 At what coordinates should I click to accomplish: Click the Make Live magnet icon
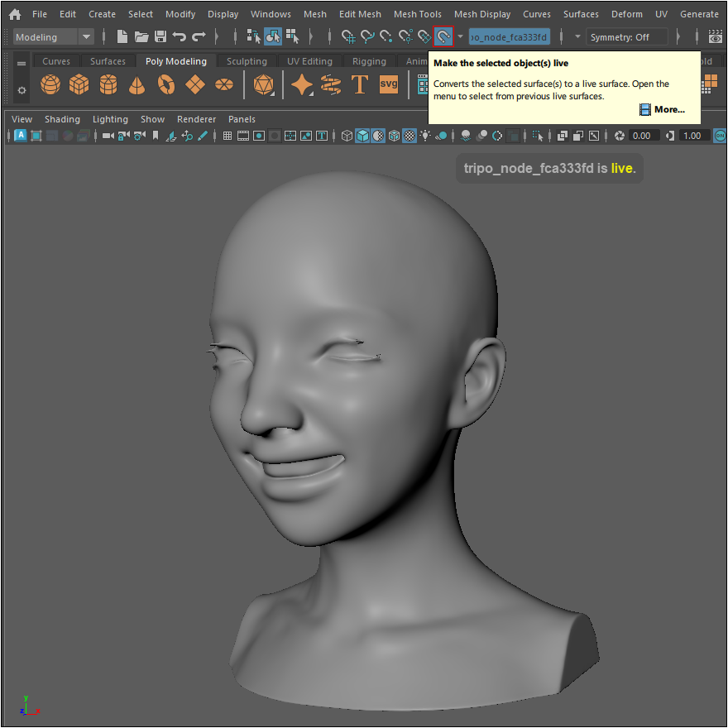443,36
